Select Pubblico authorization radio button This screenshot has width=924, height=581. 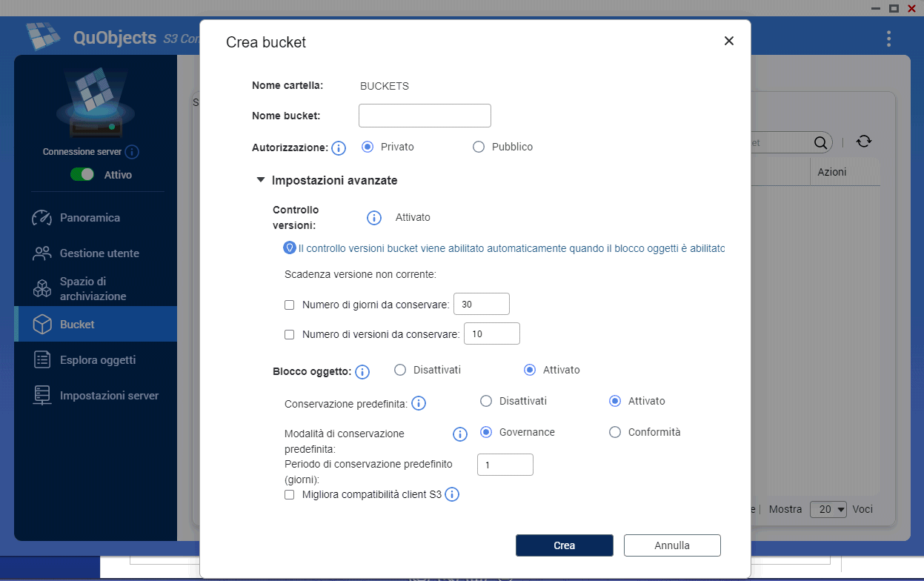click(479, 147)
